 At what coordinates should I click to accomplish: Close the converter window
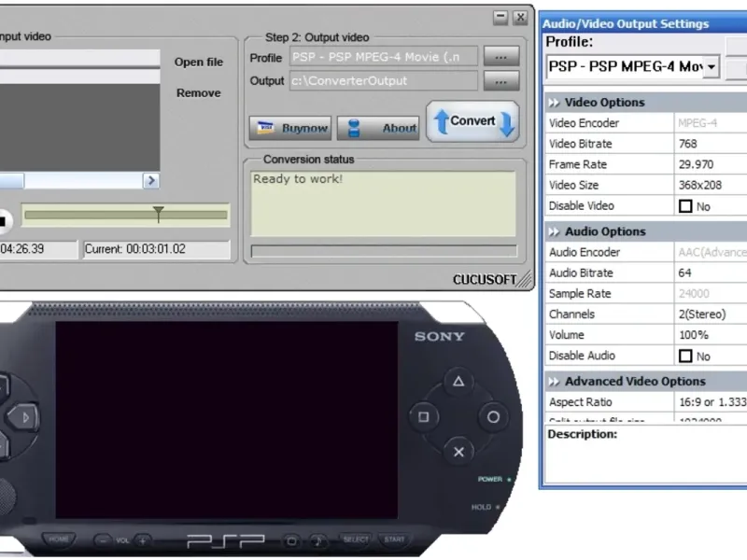[x=520, y=18]
